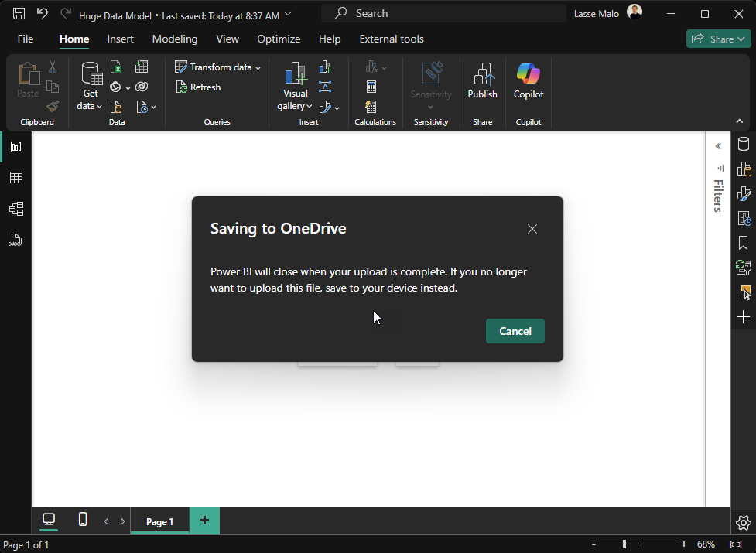
Task: Open the View ribbon tab
Action: 227,39
